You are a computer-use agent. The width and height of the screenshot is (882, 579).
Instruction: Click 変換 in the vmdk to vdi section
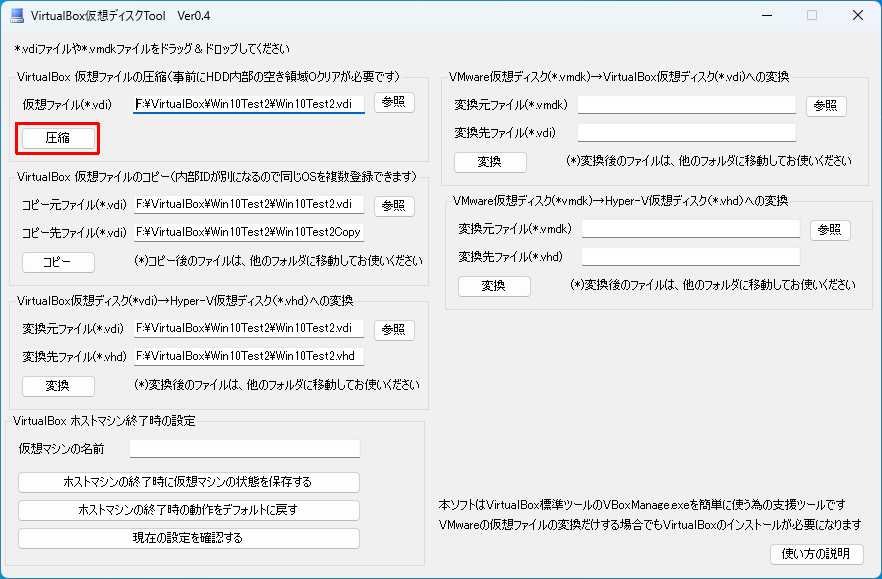point(490,162)
